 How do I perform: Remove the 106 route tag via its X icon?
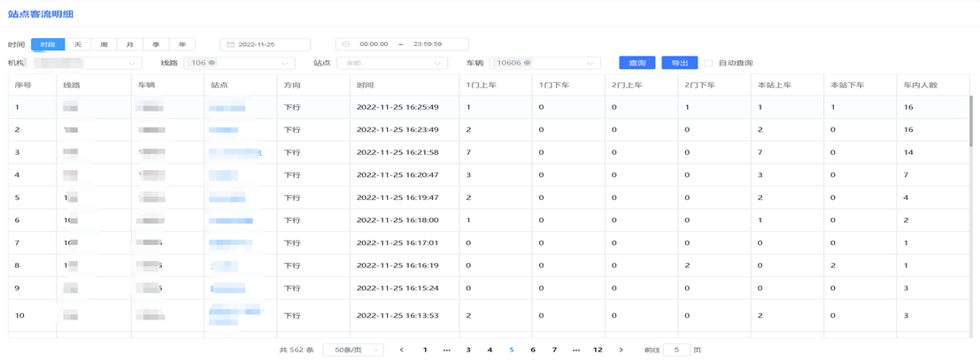point(212,63)
